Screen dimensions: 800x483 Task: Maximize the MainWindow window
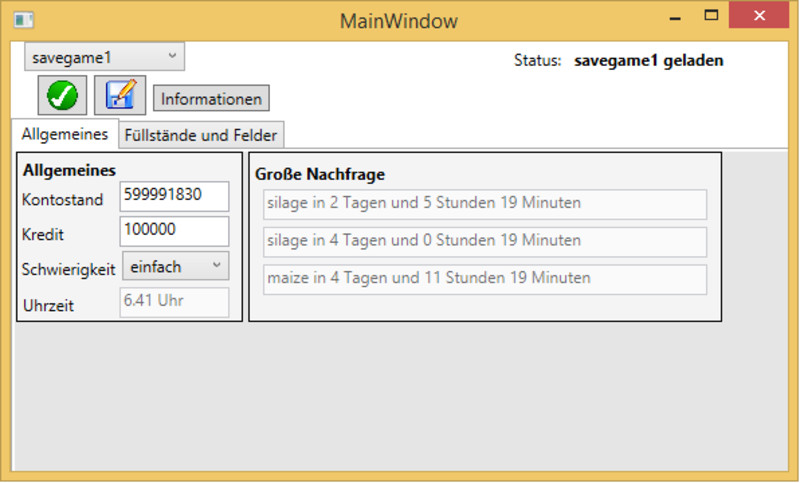point(712,17)
